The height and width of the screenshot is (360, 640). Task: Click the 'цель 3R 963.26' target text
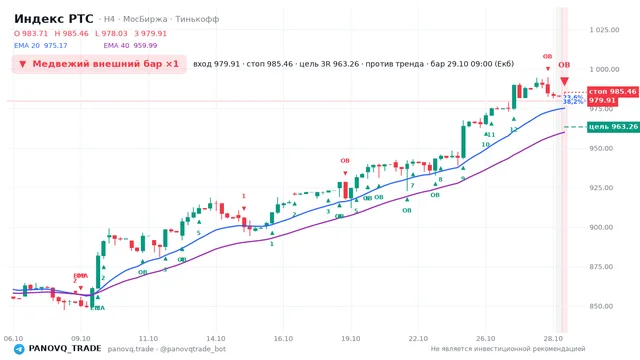[329, 64]
